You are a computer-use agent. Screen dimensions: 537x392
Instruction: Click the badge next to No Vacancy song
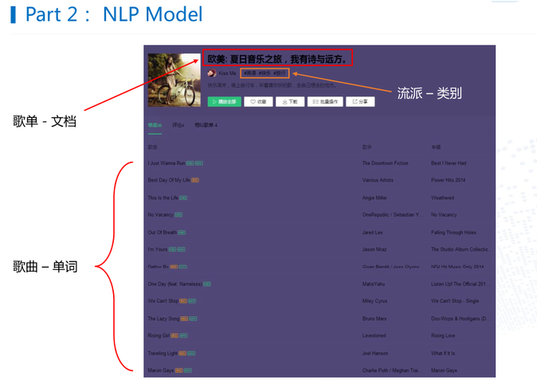178,215
